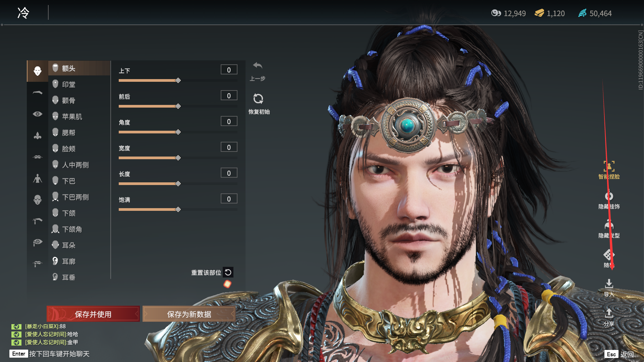
Task: Select the nose category icon in sidebar
Action: (38, 135)
